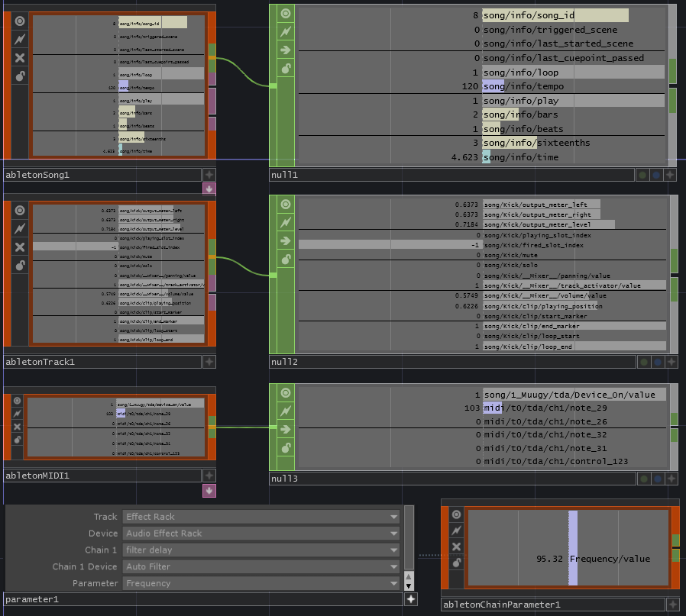Screen dimensions: 686x616
Task: Click pink docked arrow below abletonSong1
Action: click(209, 189)
